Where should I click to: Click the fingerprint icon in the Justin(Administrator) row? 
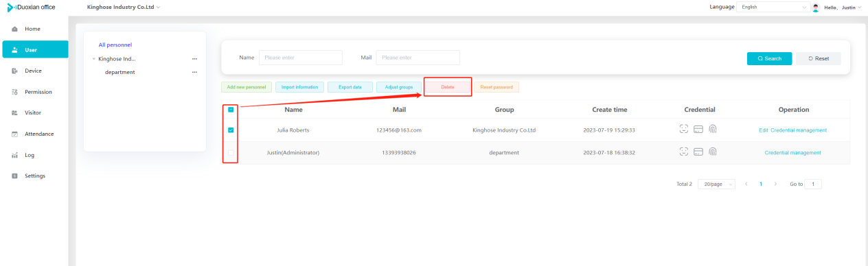(713, 152)
